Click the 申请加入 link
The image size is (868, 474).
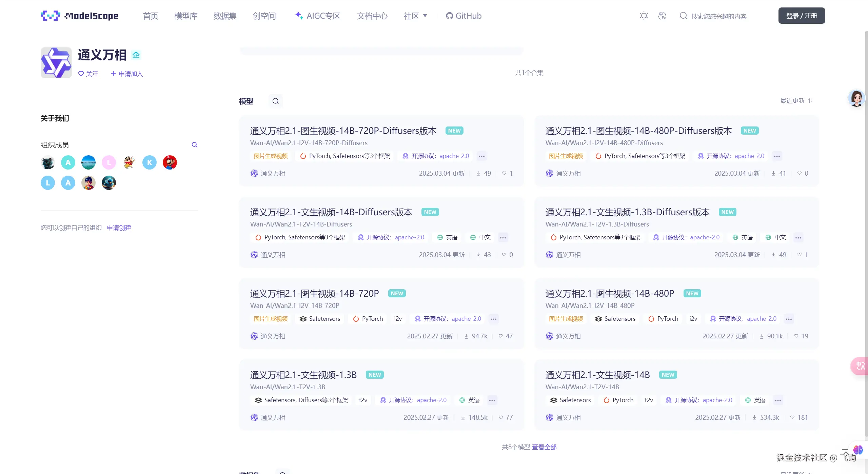pyautogui.click(x=127, y=74)
